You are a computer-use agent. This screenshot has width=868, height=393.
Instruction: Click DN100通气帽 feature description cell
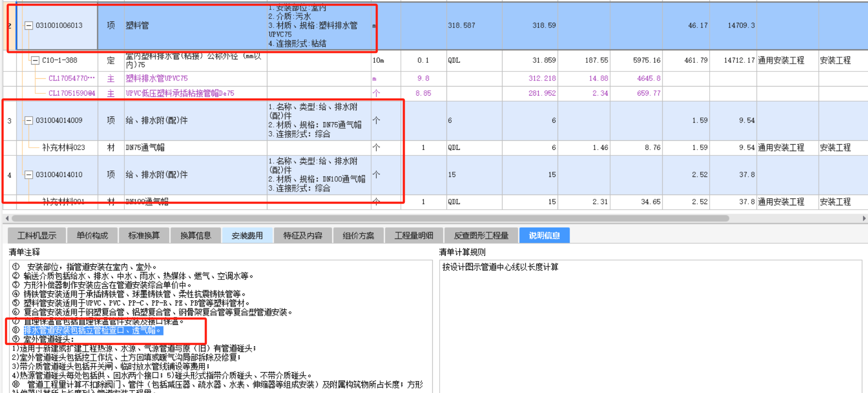pyautogui.click(x=319, y=175)
